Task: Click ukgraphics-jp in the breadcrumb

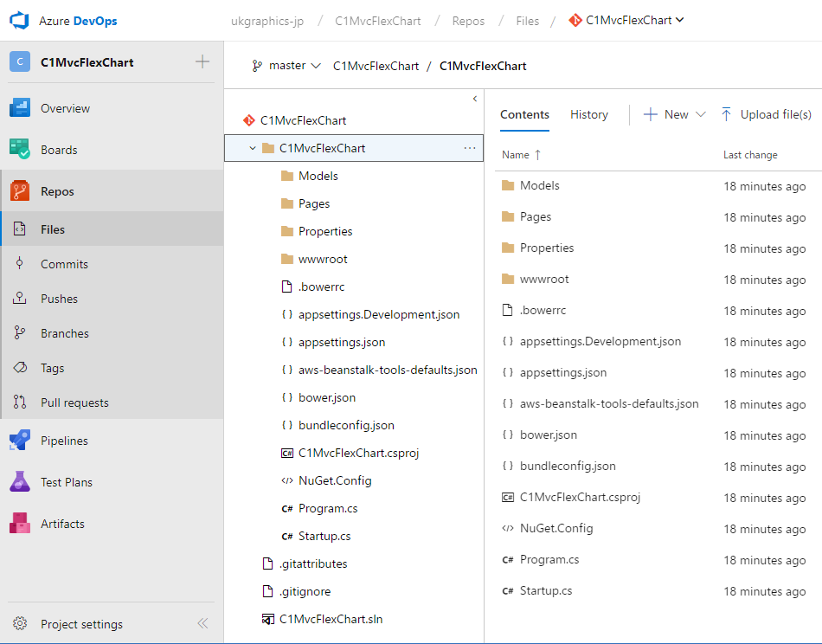Action: click(267, 21)
